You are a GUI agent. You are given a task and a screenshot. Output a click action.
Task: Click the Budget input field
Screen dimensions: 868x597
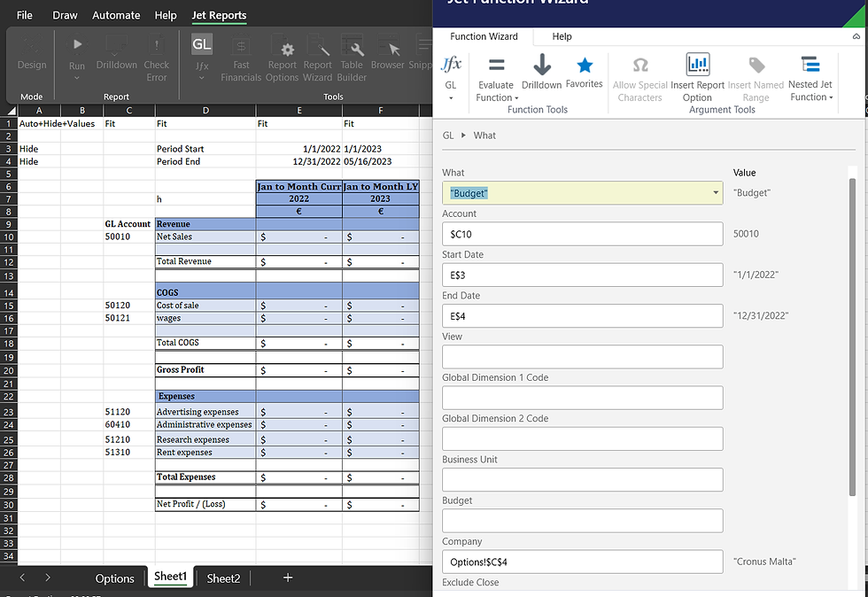click(x=583, y=521)
